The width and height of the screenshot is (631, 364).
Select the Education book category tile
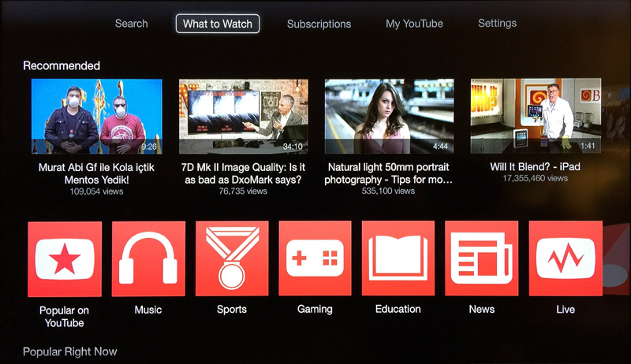click(x=398, y=258)
